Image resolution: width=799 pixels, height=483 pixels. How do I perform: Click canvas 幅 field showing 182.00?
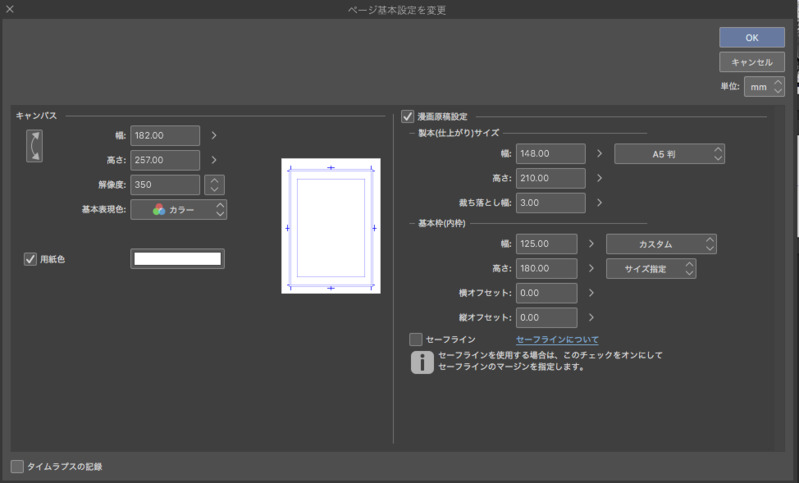click(x=165, y=136)
